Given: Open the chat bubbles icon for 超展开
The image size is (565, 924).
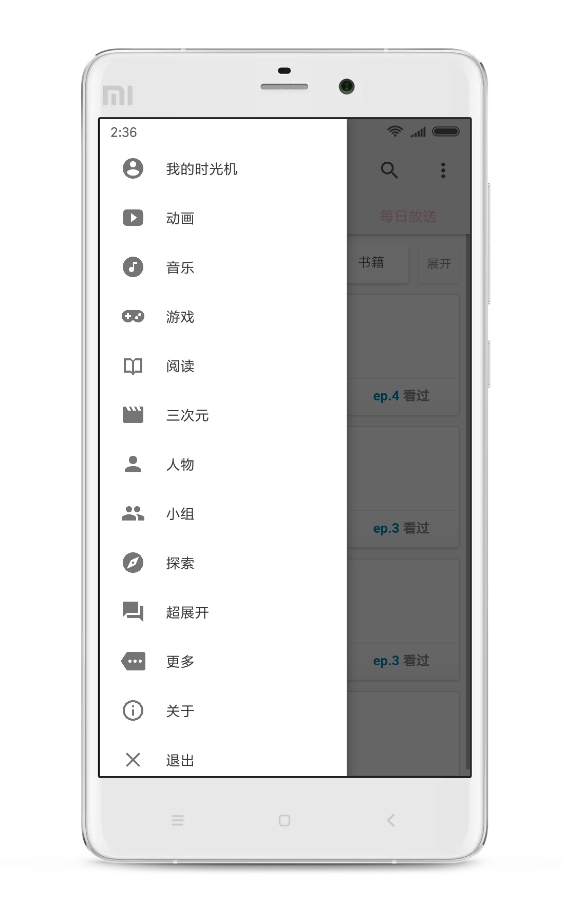Looking at the screenshot, I should tap(133, 612).
